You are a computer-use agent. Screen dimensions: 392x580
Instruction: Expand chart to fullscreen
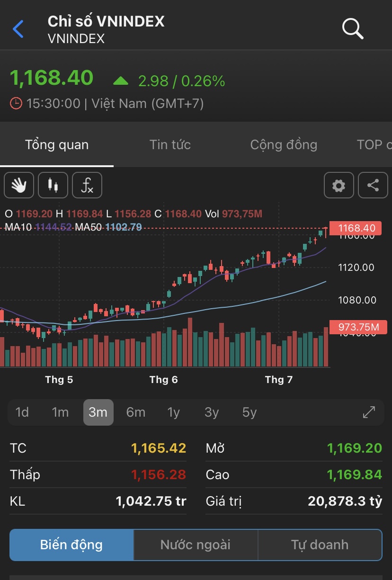coord(369,412)
